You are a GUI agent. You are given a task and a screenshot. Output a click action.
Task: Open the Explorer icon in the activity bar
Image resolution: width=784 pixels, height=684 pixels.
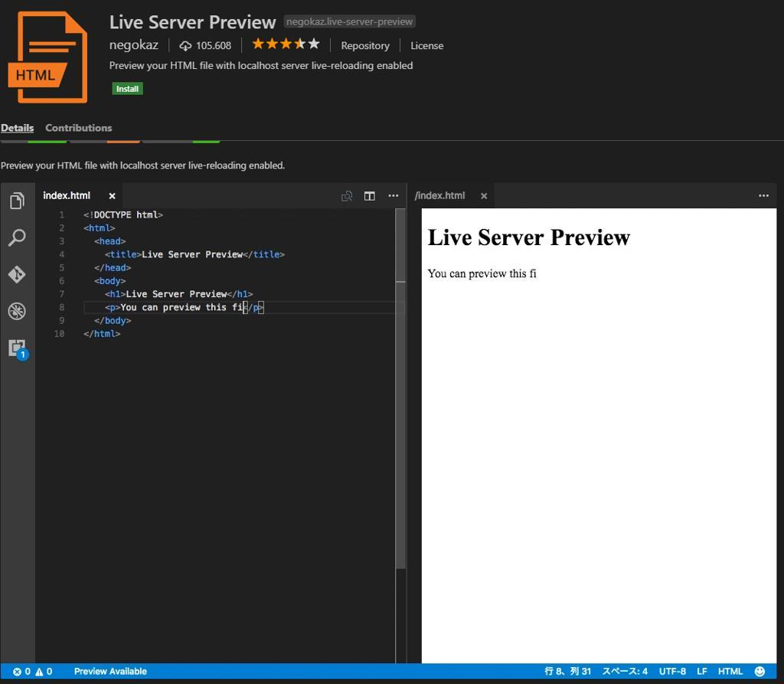coord(17,201)
